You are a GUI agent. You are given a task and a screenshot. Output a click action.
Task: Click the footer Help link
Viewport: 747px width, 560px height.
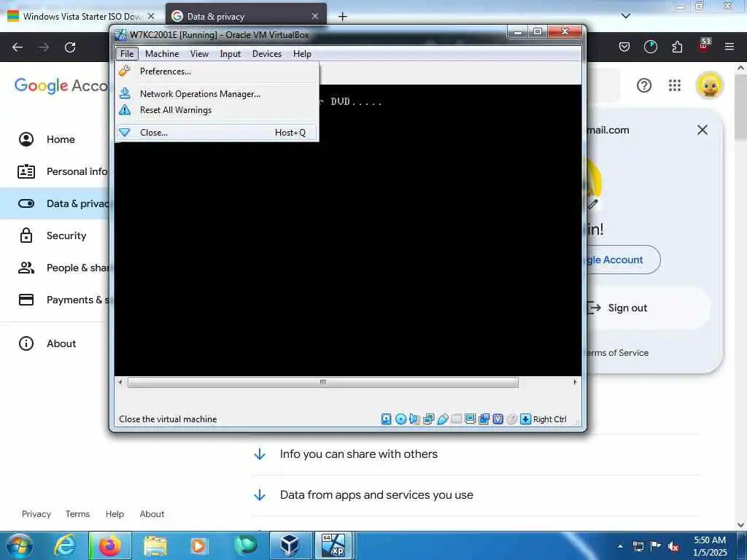[115, 514]
